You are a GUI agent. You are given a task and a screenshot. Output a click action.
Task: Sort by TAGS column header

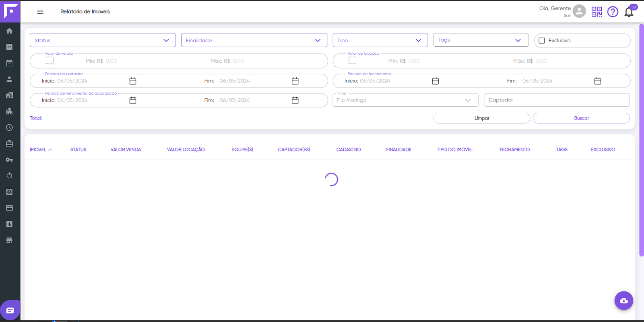[561, 150]
